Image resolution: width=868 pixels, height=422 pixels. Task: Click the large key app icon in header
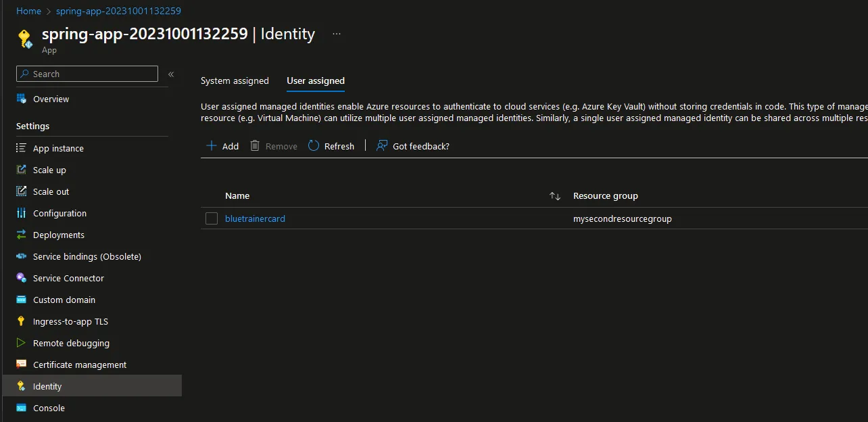click(26, 39)
